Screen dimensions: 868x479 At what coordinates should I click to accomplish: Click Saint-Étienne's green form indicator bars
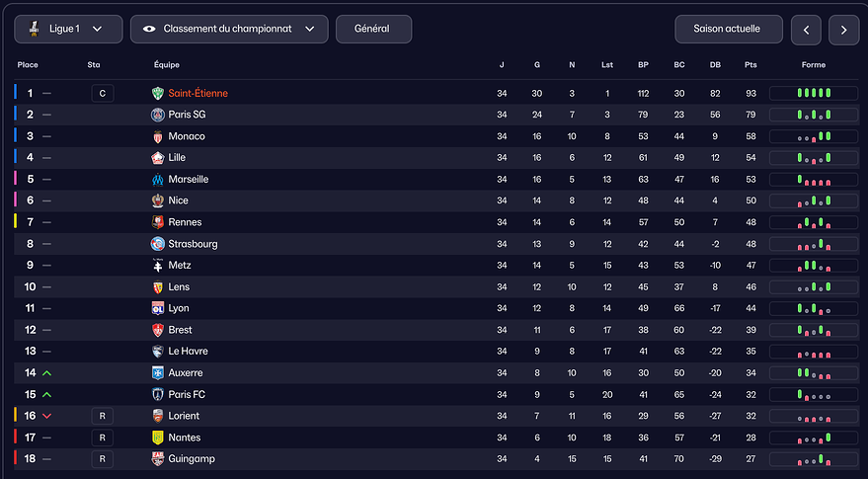[814, 93]
